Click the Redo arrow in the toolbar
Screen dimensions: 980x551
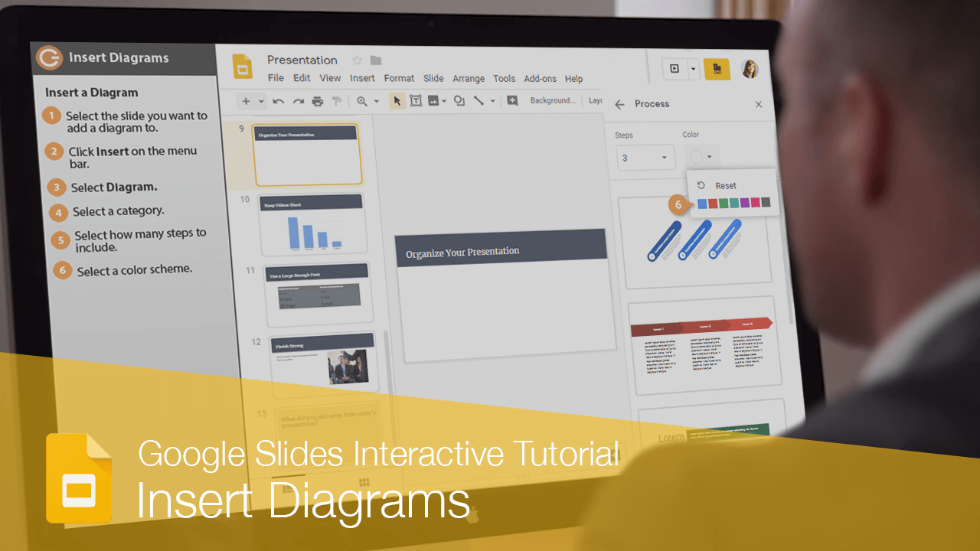[x=298, y=101]
